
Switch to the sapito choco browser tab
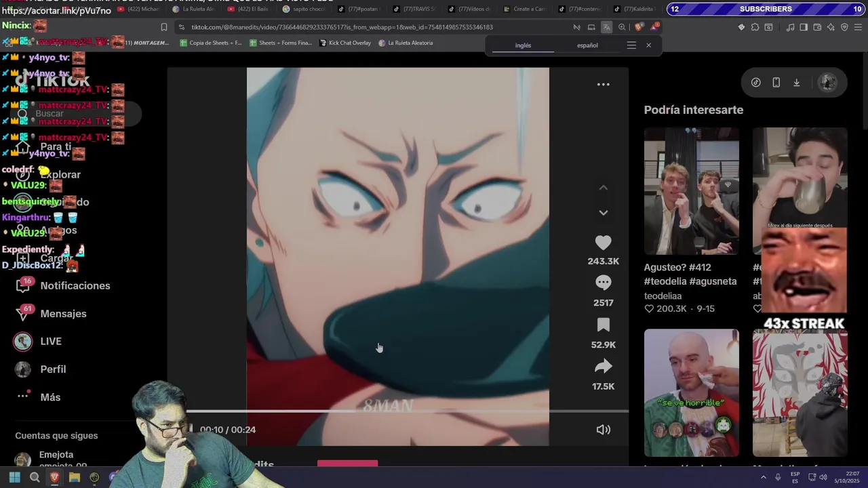pos(304,9)
